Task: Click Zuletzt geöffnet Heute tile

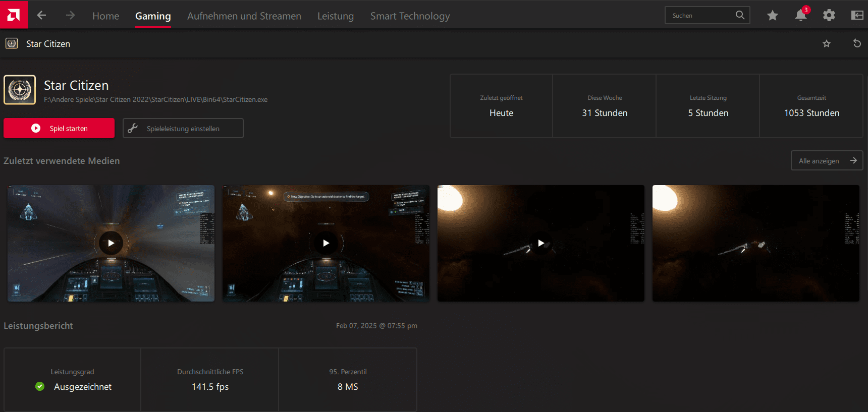Action: (501, 106)
